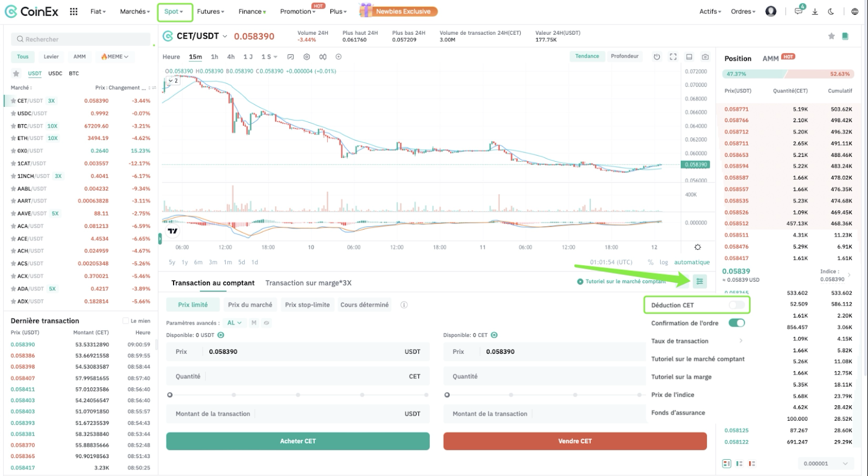This screenshot has height=476, width=868.
Task: Click the app download icon
Action: (x=815, y=11)
